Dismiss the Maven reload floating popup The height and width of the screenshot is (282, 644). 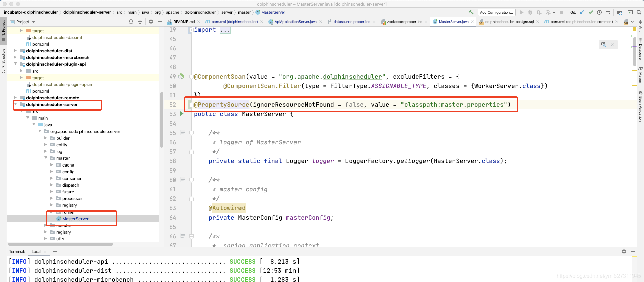coord(612,45)
